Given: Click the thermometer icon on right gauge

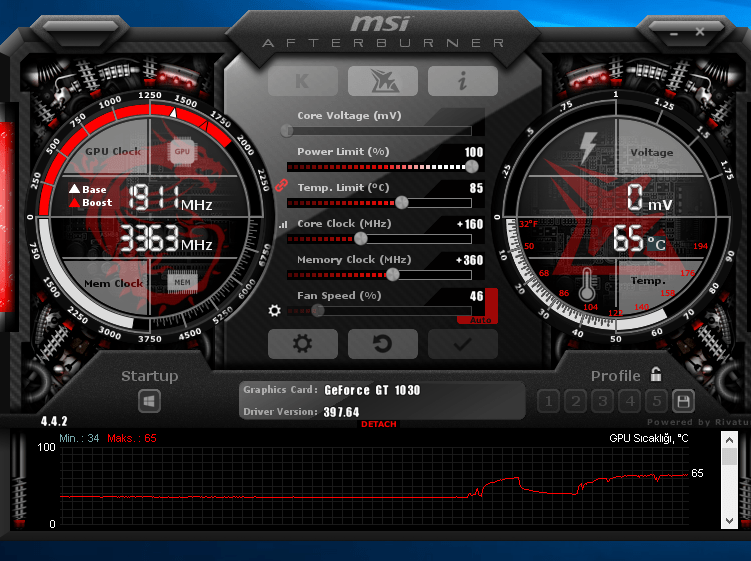Looking at the screenshot, I should pos(587,284).
